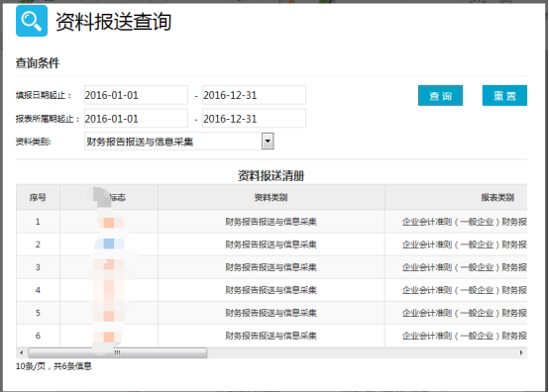
Task: Click row 2 blue status flag icon
Action: [x=109, y=244]
